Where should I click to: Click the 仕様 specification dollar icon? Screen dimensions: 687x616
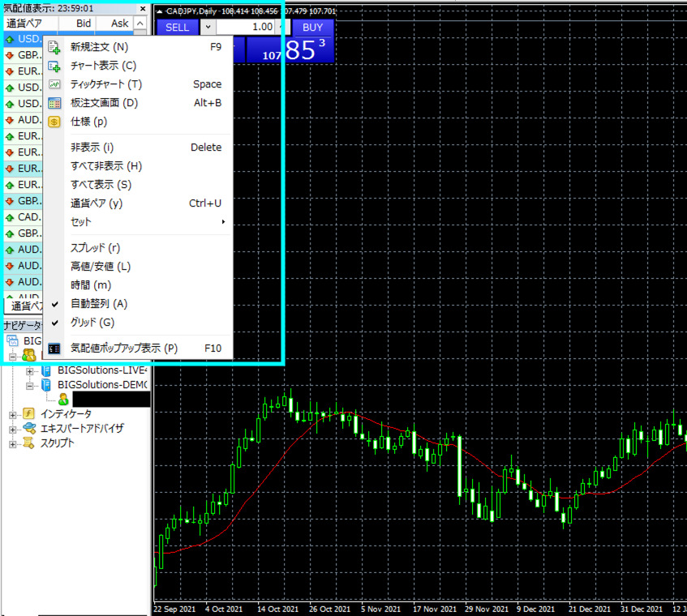click(54, 122)
